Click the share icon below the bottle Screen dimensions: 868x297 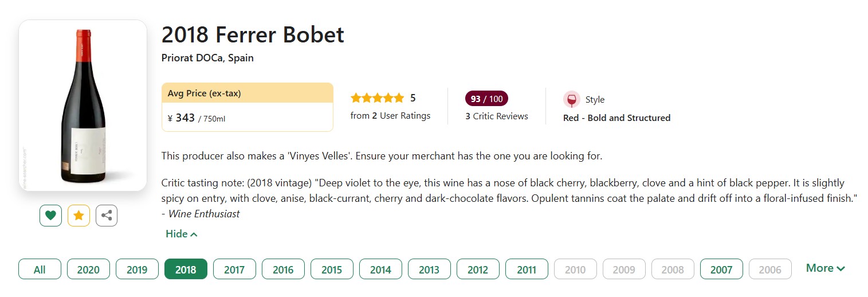pos(107,216)
